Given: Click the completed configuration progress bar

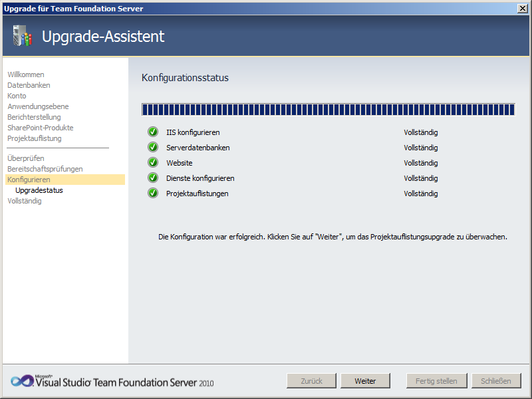Looking at the screenshot, I should (328, 110).
